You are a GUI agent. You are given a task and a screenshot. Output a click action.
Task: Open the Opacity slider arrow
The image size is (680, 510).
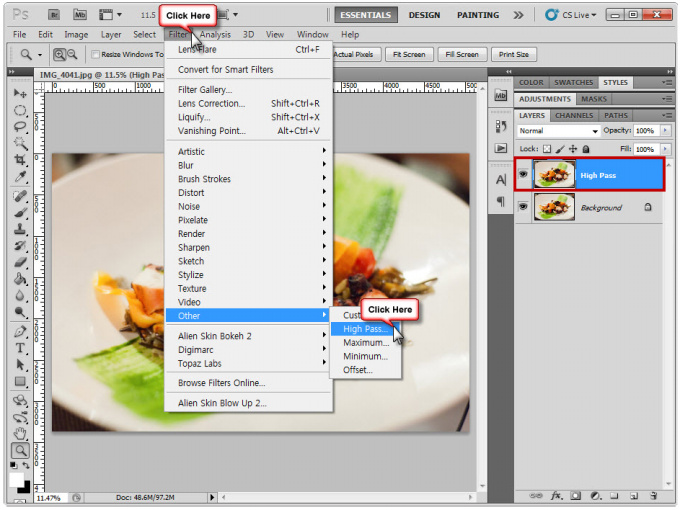pyautogui.click(x=661, y=131)
